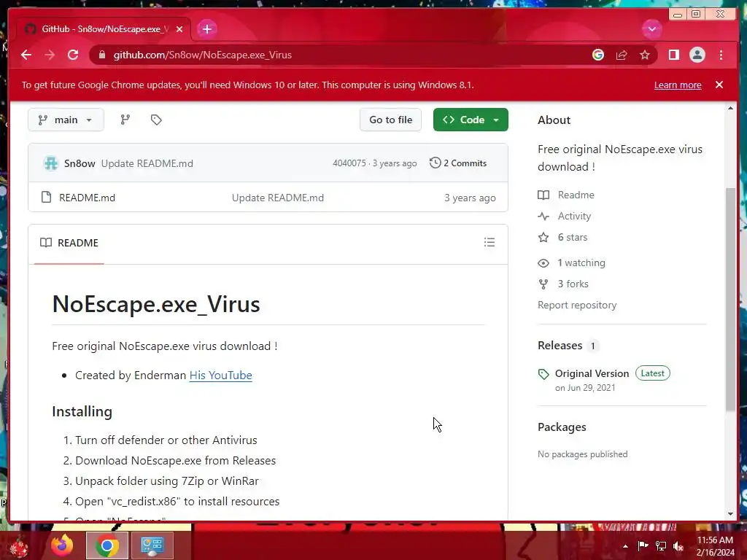Click Report repository
747x560 pixels.
pyautogui.click(x=577, y=306)
